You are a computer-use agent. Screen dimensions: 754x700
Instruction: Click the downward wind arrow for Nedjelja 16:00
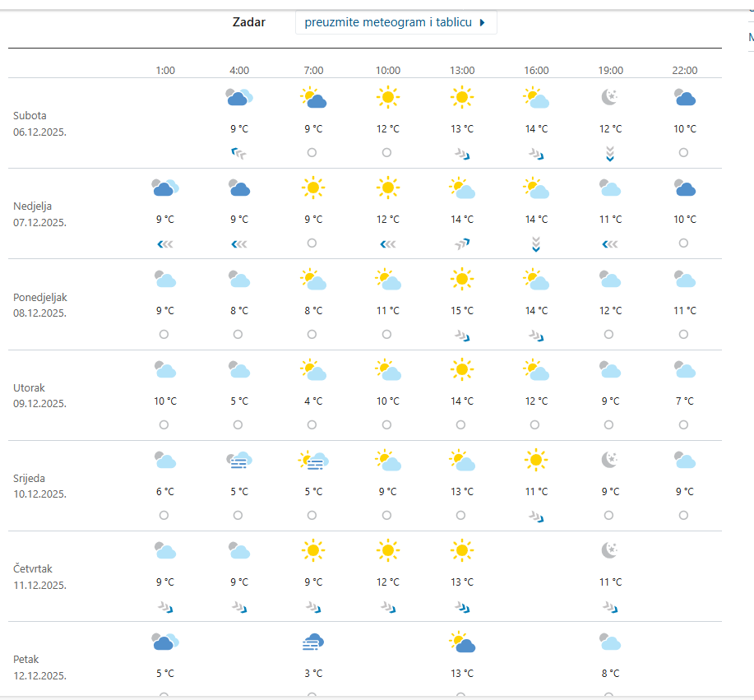click(x=535, y=243)
